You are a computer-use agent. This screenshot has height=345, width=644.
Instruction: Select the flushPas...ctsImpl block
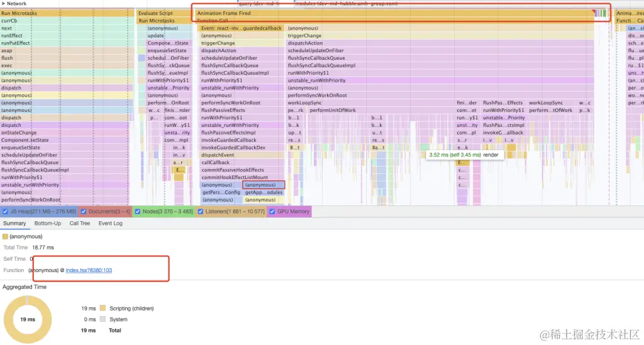point(504,125)
